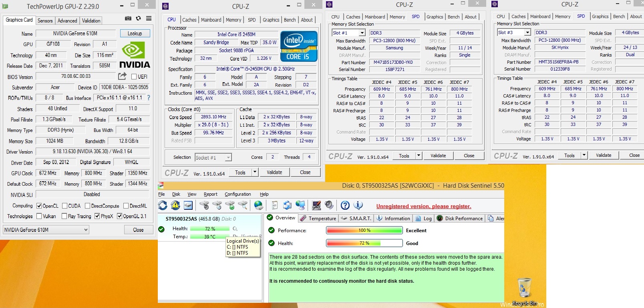Viewport: 644px width, 308px height.
Task: Click the speaker icon in Hard Disk Sentinel toolbar
Action: pos(329,205)
